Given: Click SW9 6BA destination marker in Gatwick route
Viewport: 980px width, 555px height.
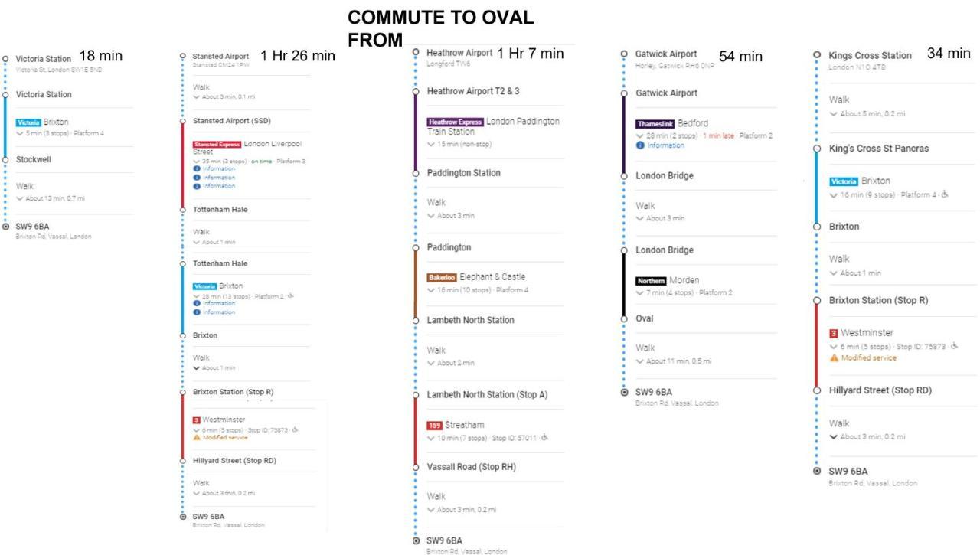Looking at the screenshot, I should tap(624, 393).
